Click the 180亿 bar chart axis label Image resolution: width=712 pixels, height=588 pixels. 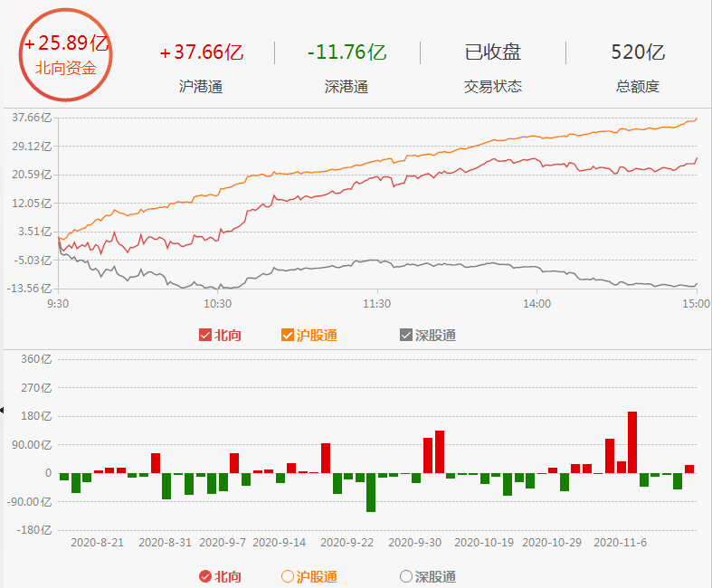click(36, 416)
